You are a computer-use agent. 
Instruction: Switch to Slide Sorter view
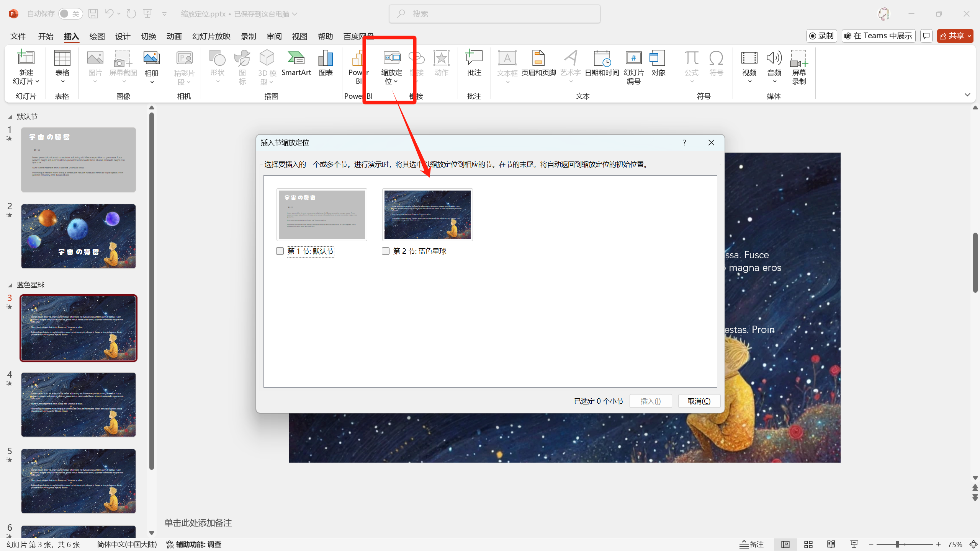[808, 544]
